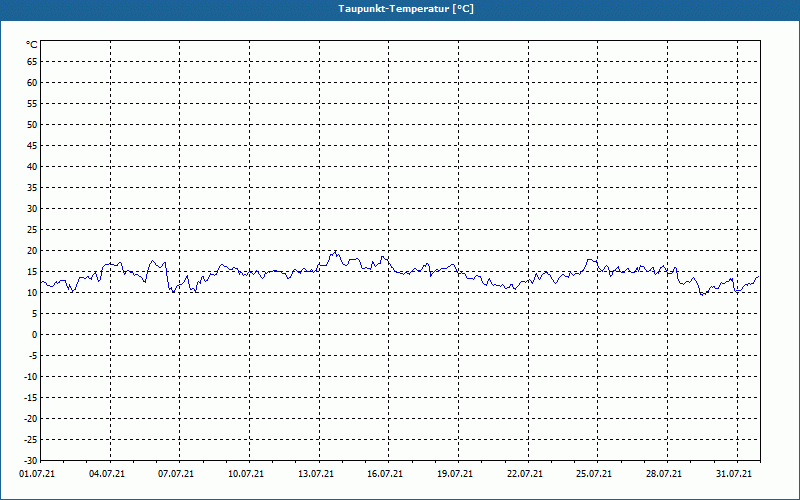Select the 28.07.21 date marker
The width and height of the screenshot is (800, 500).
pos(665,474)
